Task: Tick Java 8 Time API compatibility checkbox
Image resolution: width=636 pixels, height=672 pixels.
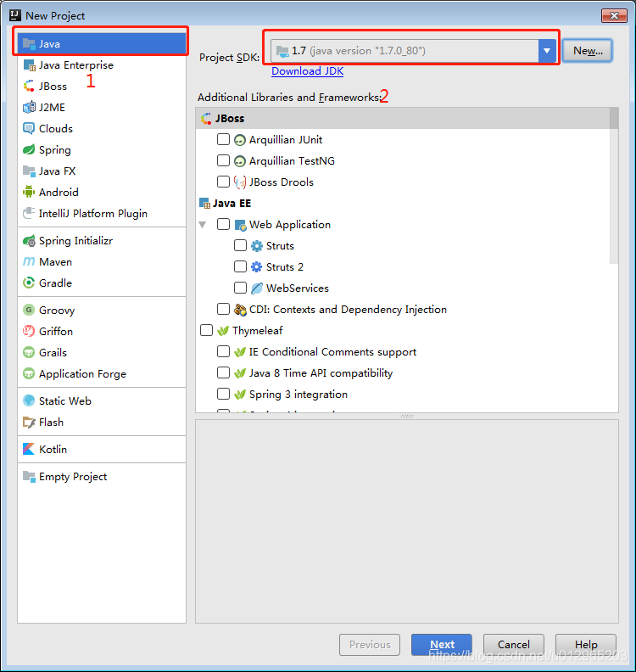Action: tap(223, 372)
